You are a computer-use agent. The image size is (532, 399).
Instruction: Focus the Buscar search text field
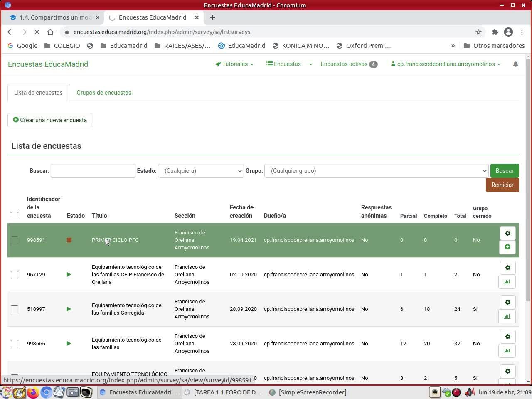[x=93, y=171]
